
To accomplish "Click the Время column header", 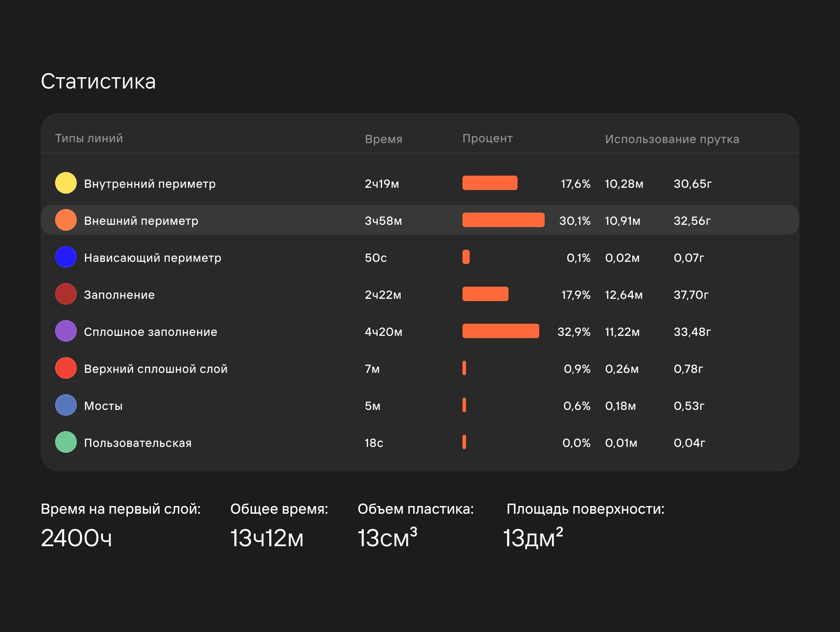I will coord(383,139).
